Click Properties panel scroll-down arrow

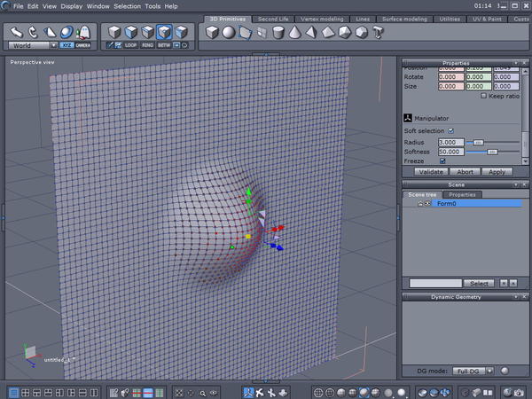pos(525,161)
